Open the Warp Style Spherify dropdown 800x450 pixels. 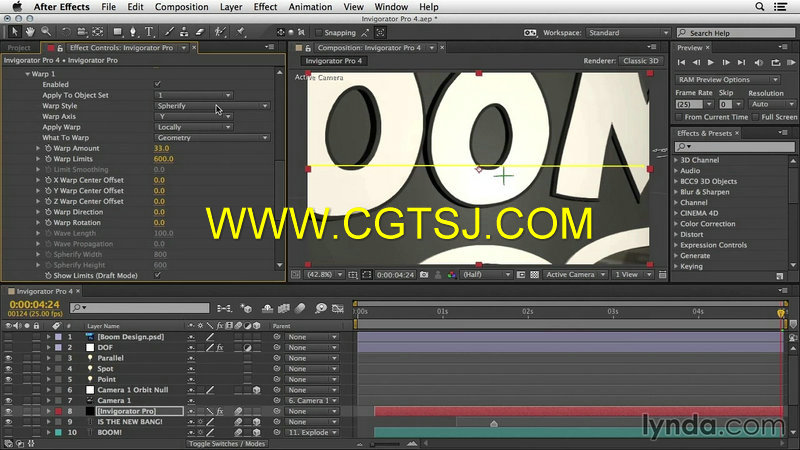[x=212, y=106]
